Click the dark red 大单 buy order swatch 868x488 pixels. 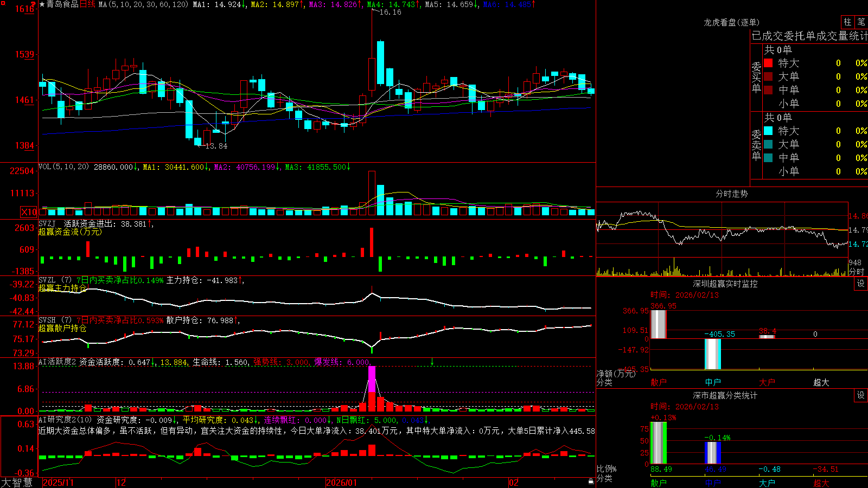[x=768, y=76]
